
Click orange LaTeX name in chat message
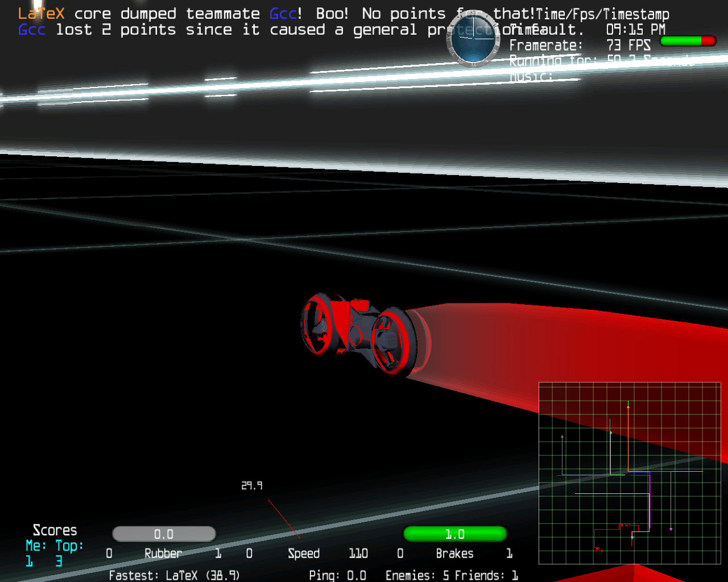[x=41, y=14]
